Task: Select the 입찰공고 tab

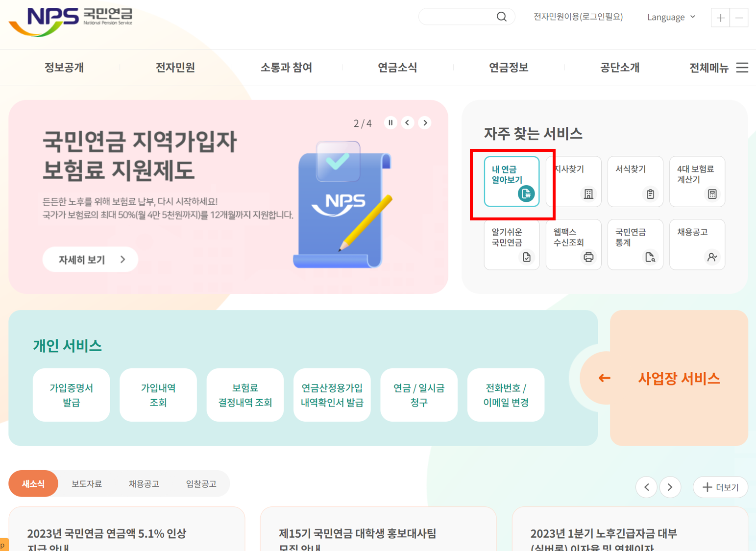Action: pyautogui.click(x=201, y=484)
